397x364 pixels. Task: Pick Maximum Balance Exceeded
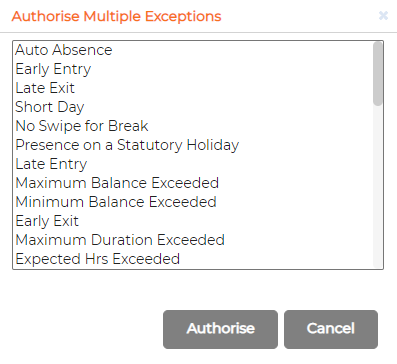(193, 183)
